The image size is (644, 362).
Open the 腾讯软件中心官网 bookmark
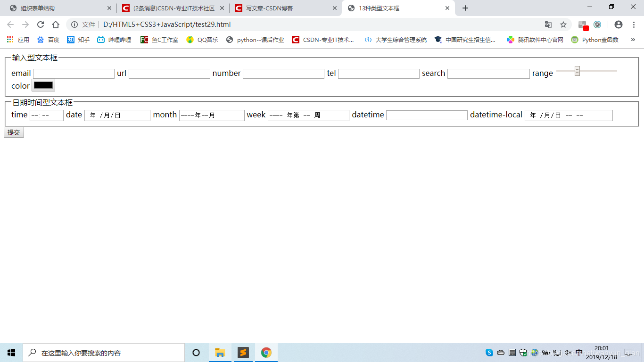pyautogui.click(x=535, y=40)
